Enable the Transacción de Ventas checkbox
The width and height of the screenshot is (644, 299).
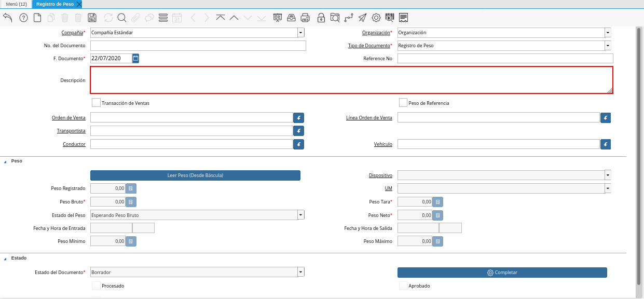click(x=96, y=103)
